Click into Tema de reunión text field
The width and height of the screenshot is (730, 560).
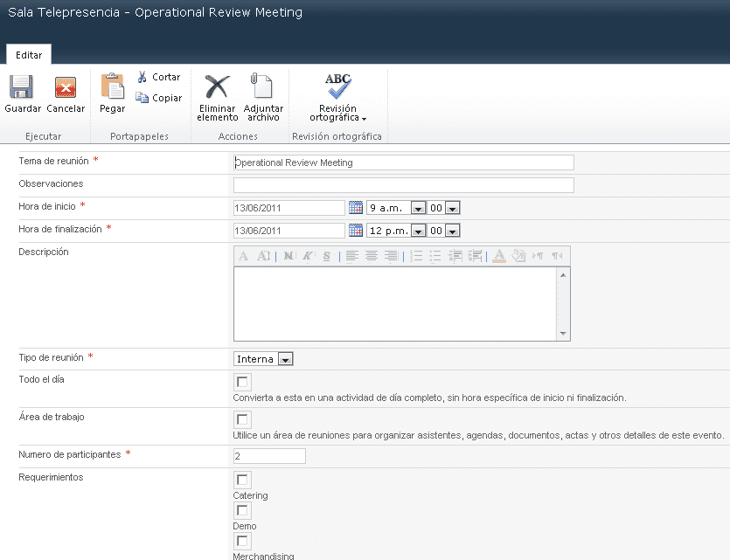(404, 162)
